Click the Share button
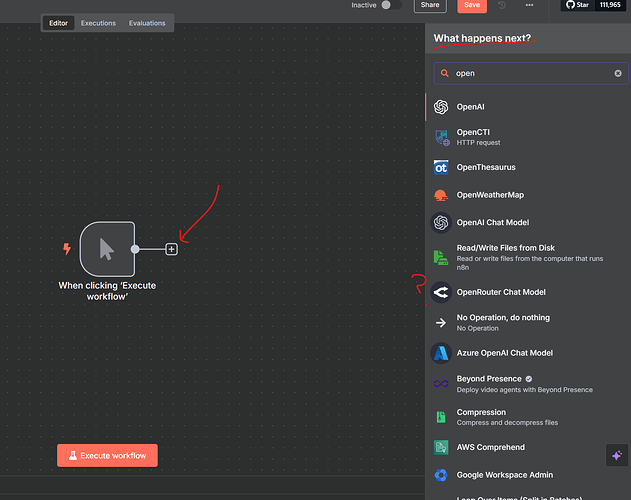 [x=430, y=5]
